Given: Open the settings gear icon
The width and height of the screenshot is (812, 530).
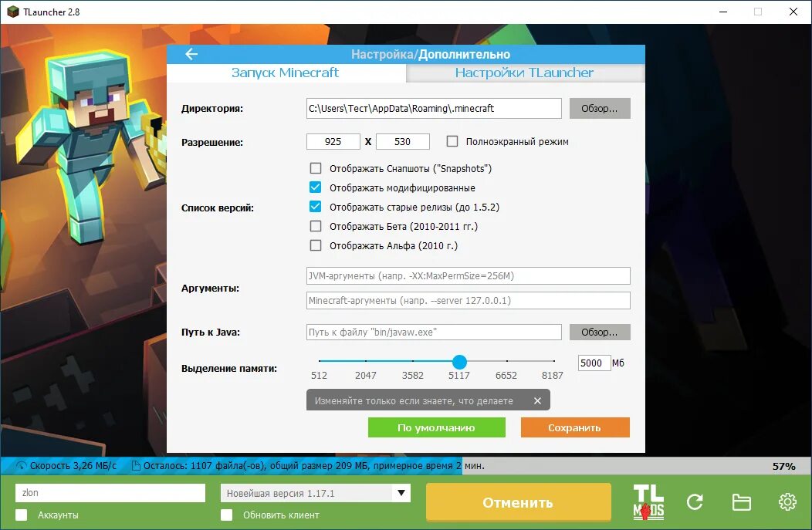Looking at the screenshot, I should [x=787, y=501].
